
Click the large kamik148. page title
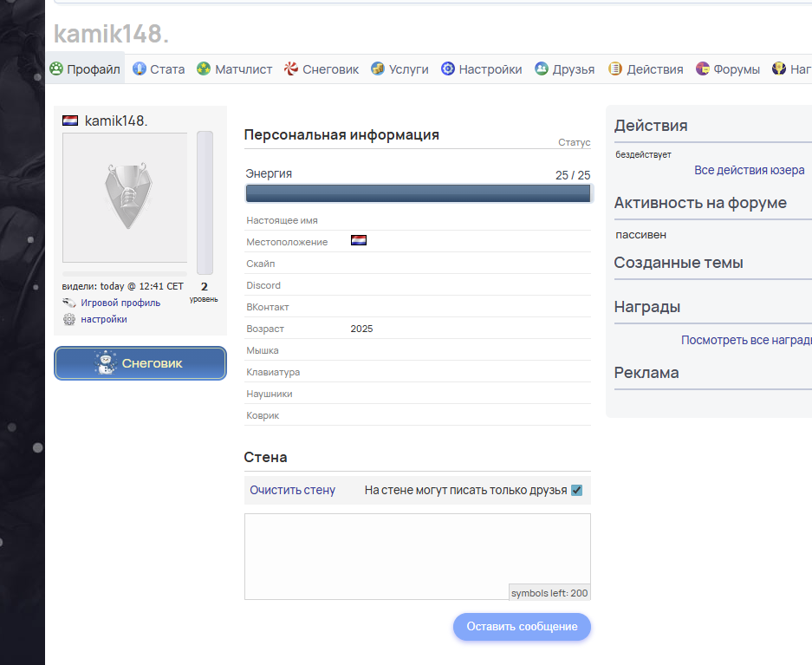(111, 34)
